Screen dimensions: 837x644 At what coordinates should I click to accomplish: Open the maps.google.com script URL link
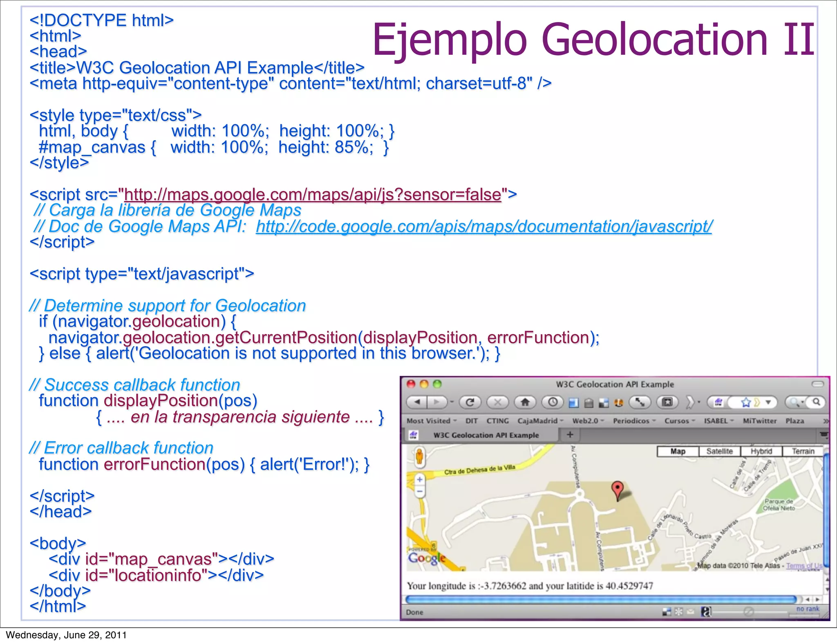click(313, 195)
